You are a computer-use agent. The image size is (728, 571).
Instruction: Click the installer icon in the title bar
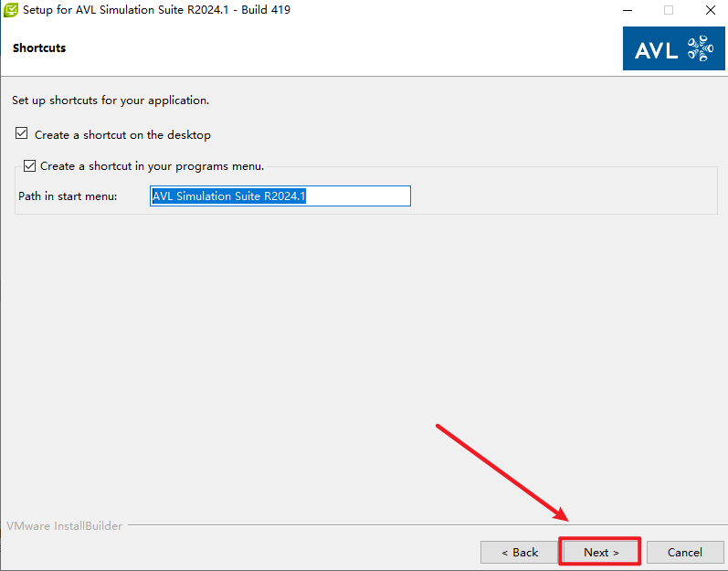click(x=11, y=10)
